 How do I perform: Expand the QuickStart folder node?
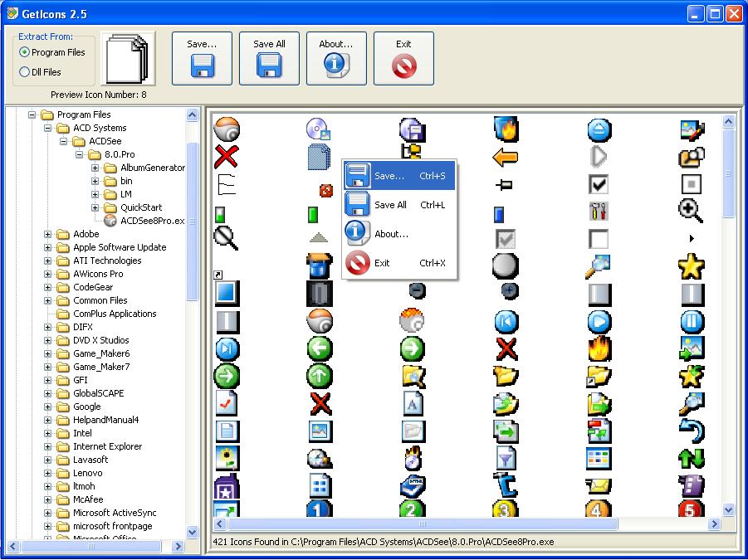[x=95, y=207]
